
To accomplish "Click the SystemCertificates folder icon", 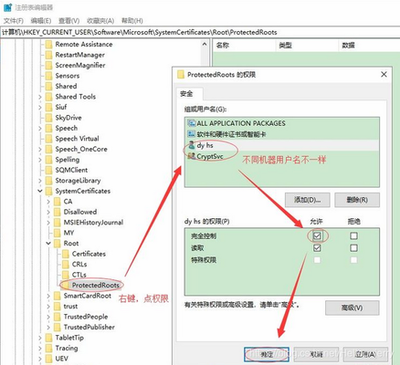I will click(49, 191).
